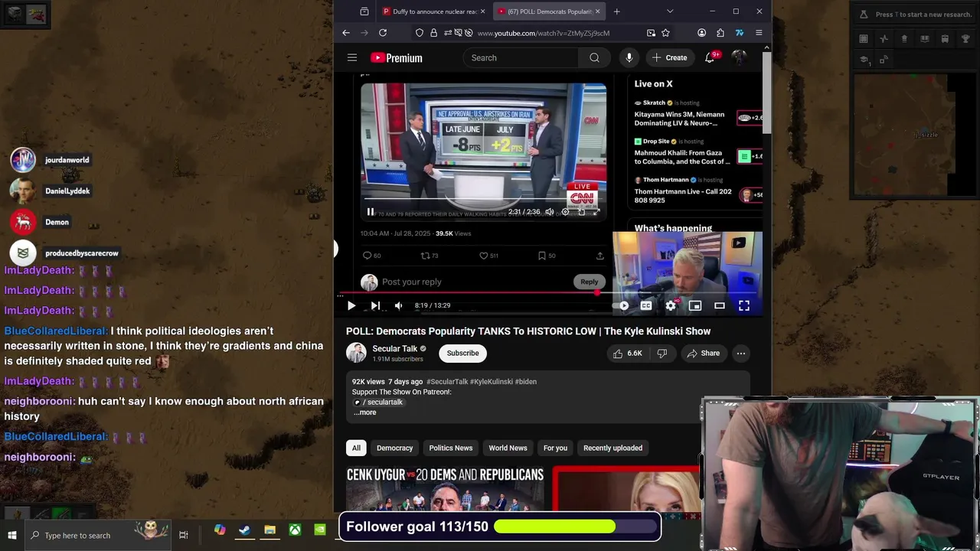Open the Firefox tab-history view button
The width and height of the screenshot is (980, 551).
[x=364, y=11]
